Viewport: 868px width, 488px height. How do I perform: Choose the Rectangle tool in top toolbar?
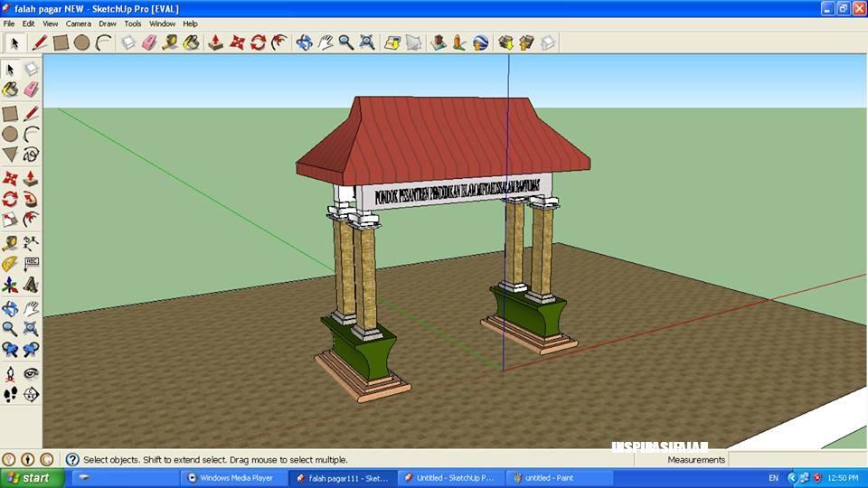pyautogui.click(x=61, y=42)
